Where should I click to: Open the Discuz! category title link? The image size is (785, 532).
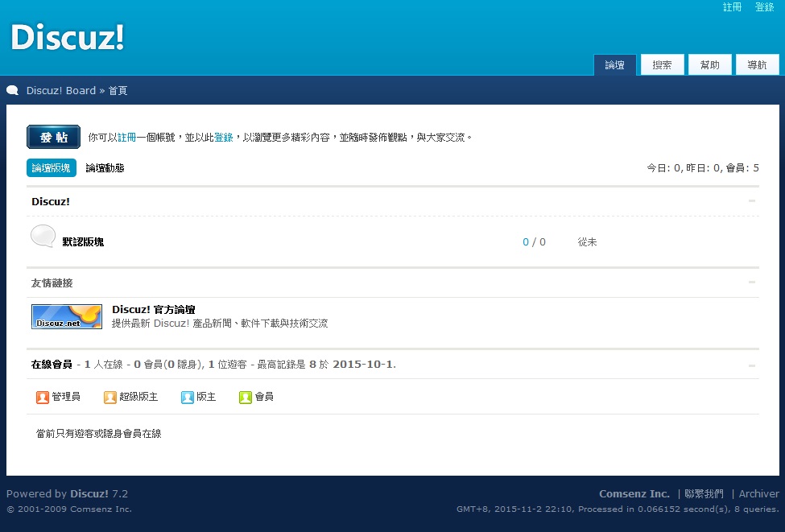point(51,202)
